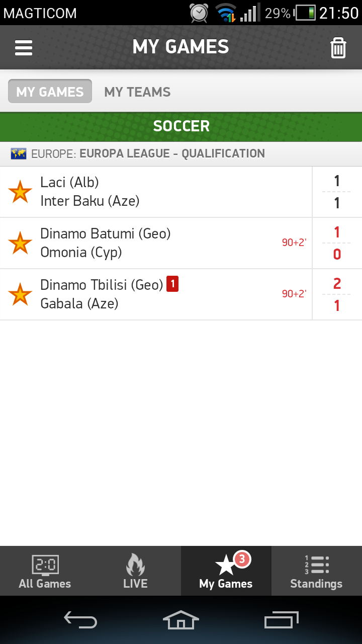Tap the 2-1 score of Tbilisi match
This screenshot has height=644, width=362.
337,294
